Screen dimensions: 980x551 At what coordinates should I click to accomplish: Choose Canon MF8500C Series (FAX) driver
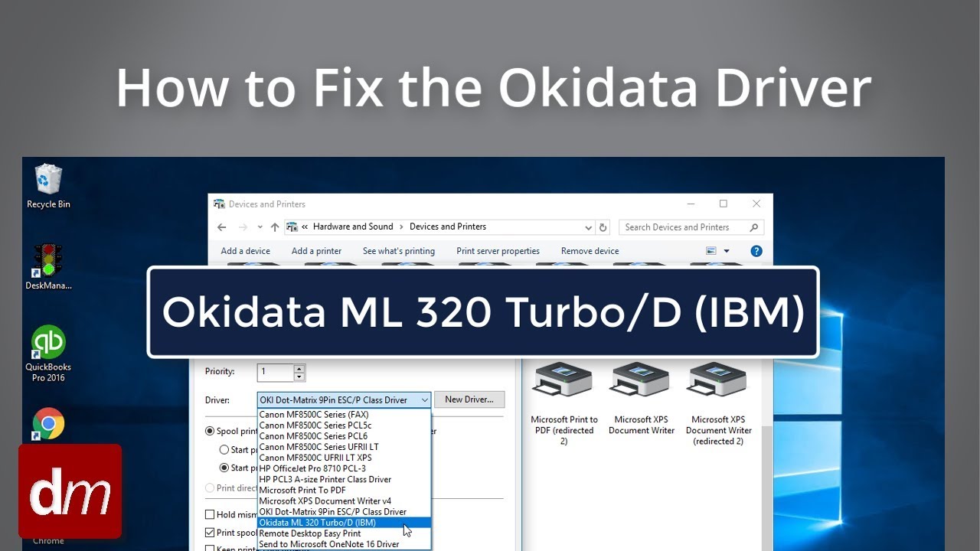pyautogui.click(x=345, y=415)
